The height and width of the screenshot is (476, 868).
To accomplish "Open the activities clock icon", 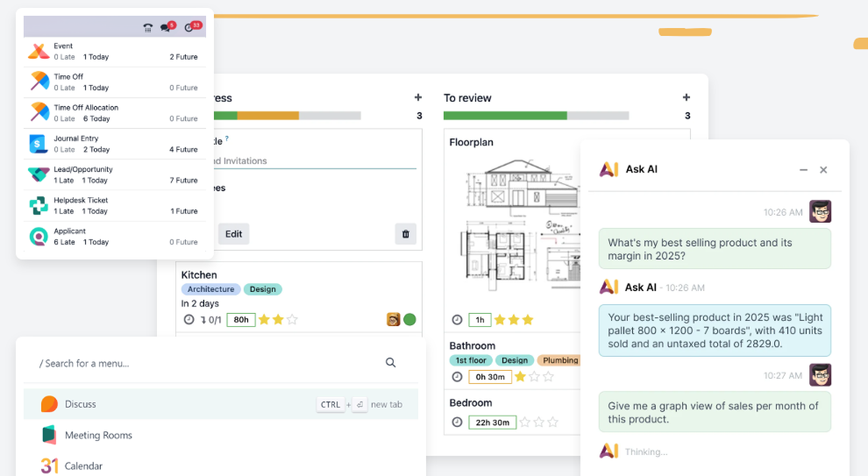I will click(x=189, y=28).
